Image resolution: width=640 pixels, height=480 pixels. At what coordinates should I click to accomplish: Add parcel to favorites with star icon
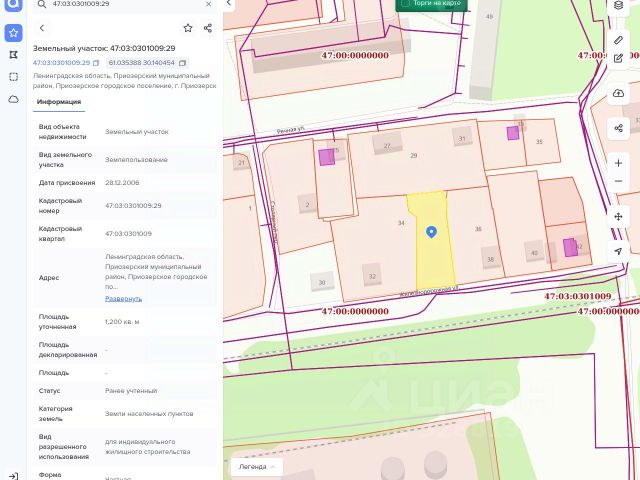[188, 28]
